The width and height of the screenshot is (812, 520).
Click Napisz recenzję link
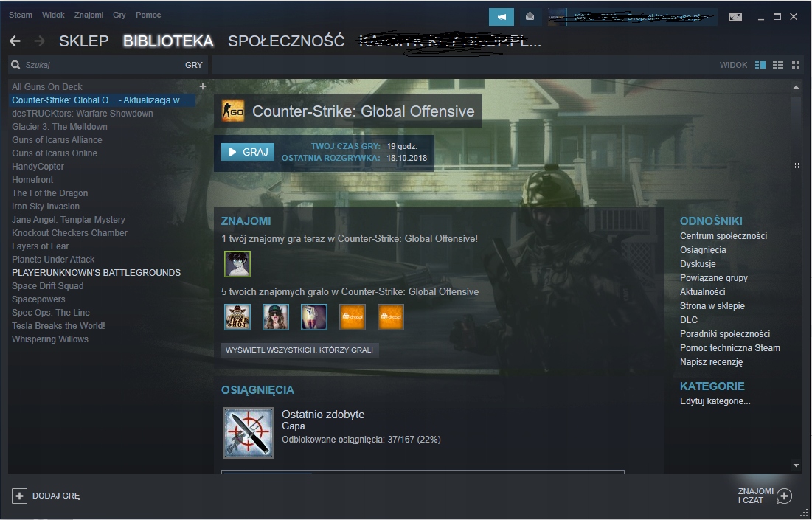(x=711, y=361)
